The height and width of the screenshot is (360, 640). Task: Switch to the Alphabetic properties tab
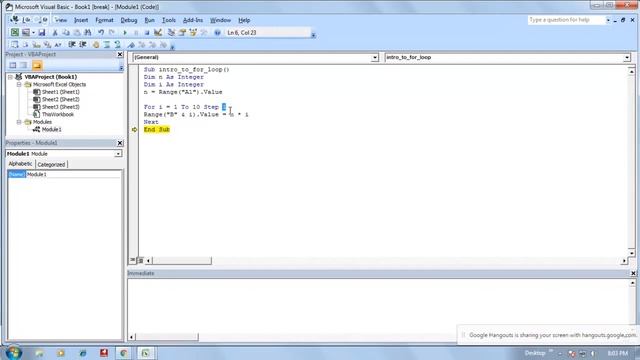20,164
